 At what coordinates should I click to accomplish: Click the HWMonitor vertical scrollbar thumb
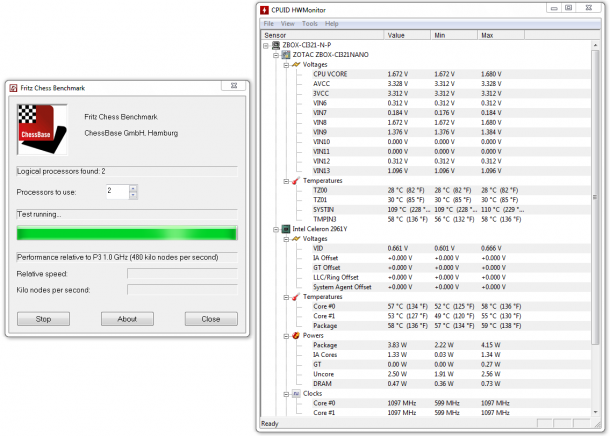pos(595,197)
